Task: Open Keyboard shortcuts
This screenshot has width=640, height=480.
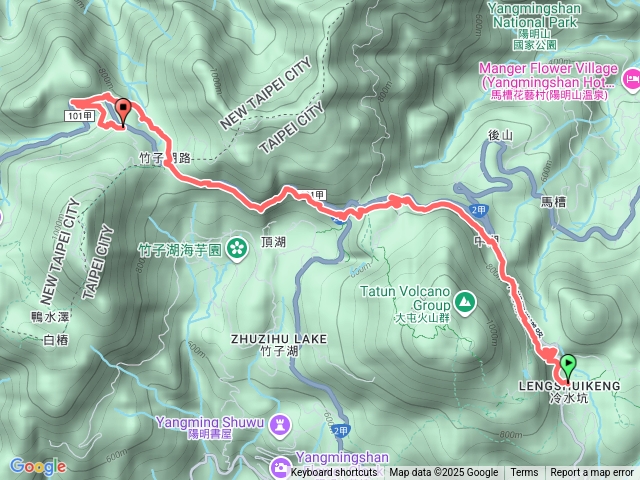Action: (x=333, y=473)
